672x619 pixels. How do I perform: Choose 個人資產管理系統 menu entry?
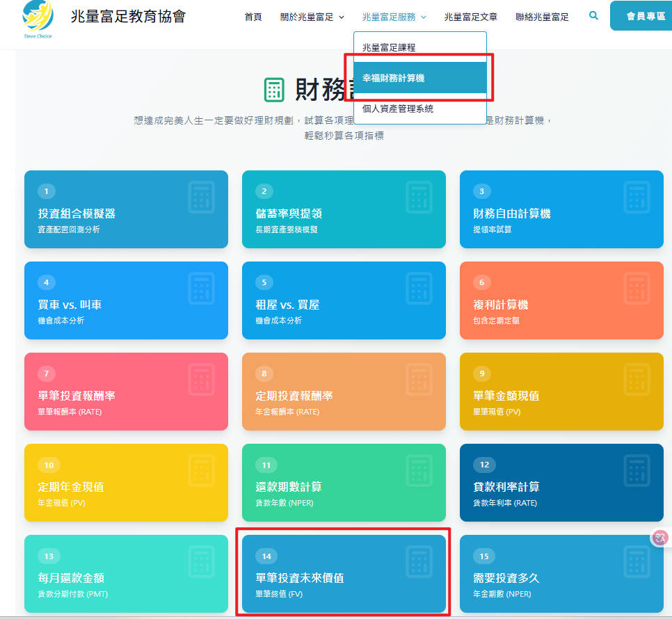pyautogui.click(x=397, y=109)
